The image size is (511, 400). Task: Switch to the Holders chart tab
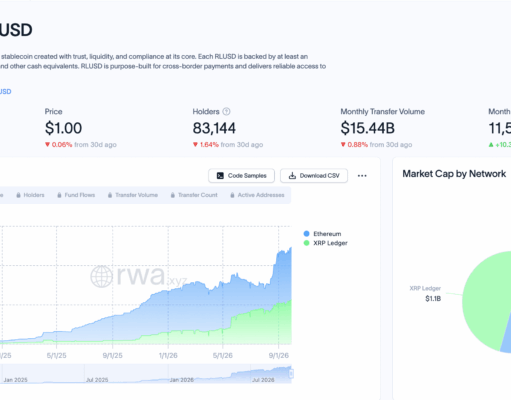(x=30, y=195)
